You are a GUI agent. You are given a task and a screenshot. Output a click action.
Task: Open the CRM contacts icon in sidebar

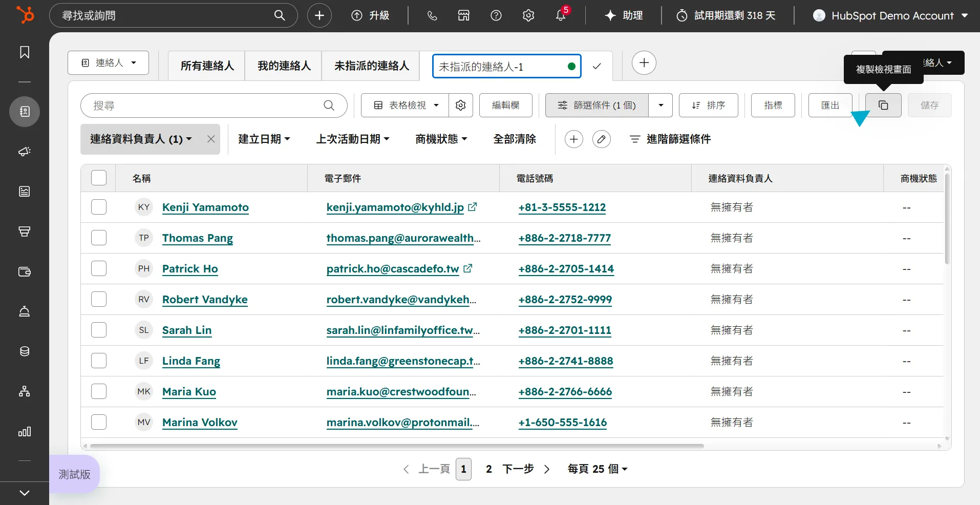(x=25, y=112)
